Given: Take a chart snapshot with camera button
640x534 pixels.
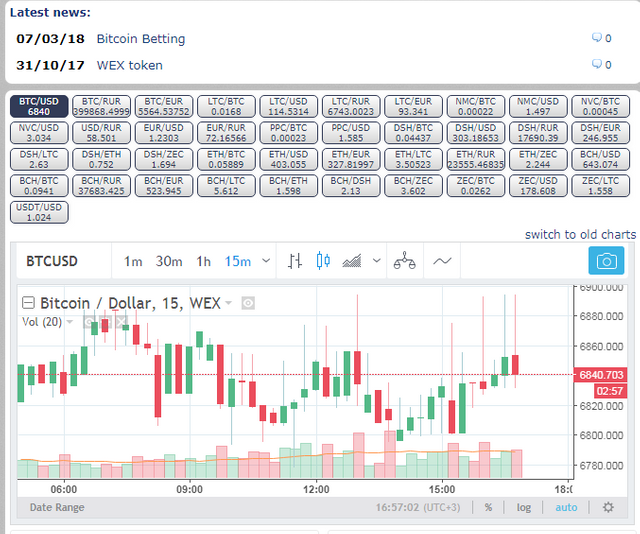Looking at the screenshot, I should (x=606, y=260).
